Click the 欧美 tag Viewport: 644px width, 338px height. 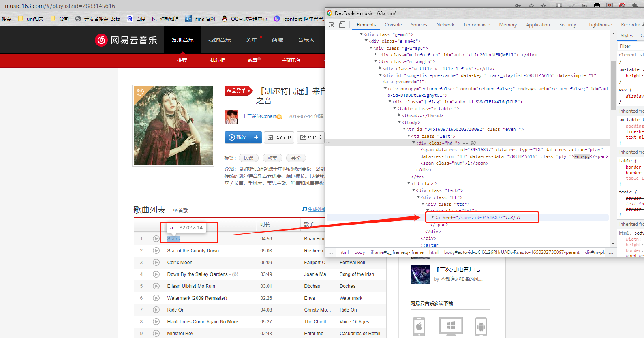point(272,158)
